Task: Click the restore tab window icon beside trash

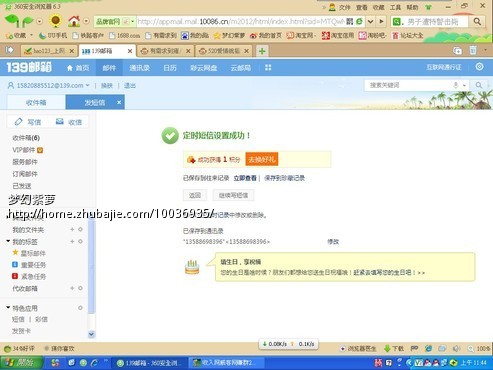Action: [457, 51]
